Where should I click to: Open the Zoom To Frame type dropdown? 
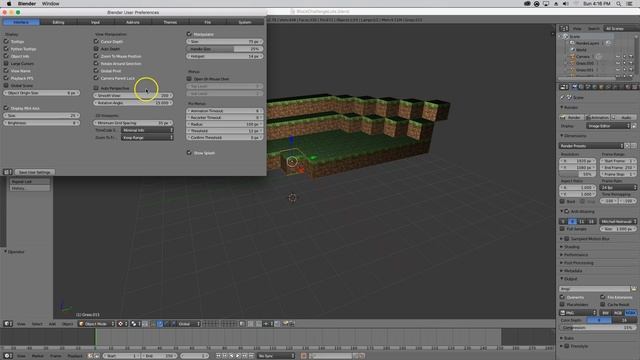click(x=147, y=138)
